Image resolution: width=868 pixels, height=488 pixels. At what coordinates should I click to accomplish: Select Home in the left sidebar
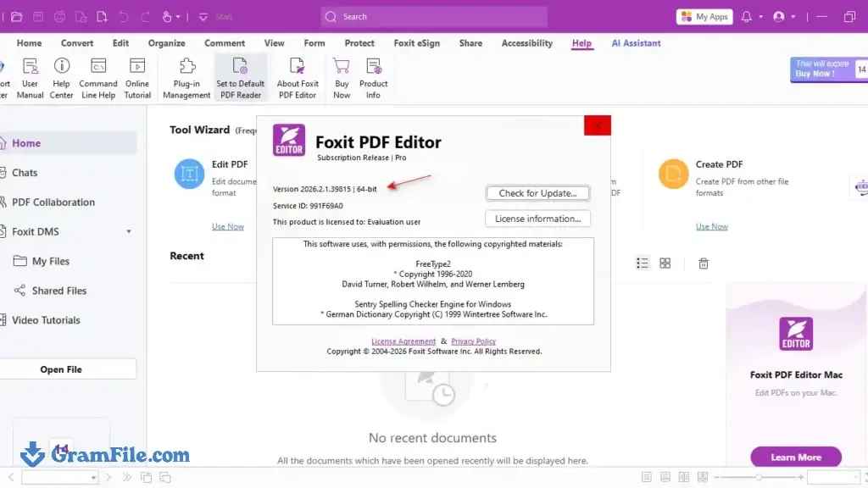68,142
